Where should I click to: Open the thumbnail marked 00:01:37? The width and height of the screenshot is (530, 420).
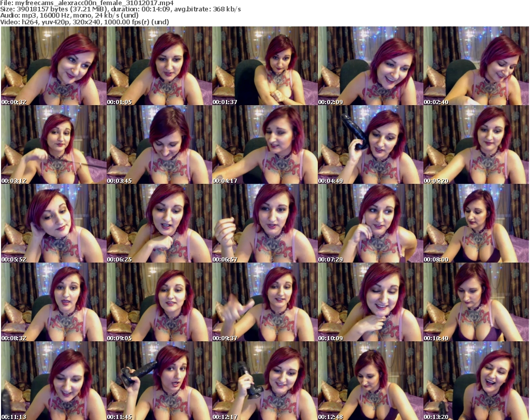[x=264, y=66]
